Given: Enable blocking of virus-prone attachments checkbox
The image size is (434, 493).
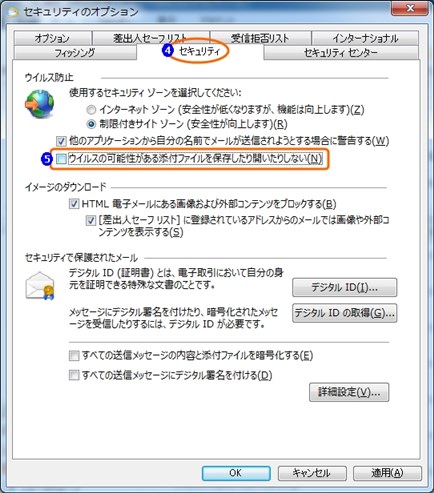Looking at the screenshot, I should coord(61,159).
